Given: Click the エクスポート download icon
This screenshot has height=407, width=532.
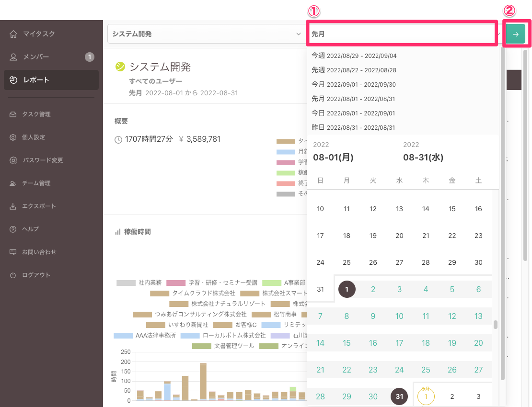Looking at the screenshot, I should (13, 206).
